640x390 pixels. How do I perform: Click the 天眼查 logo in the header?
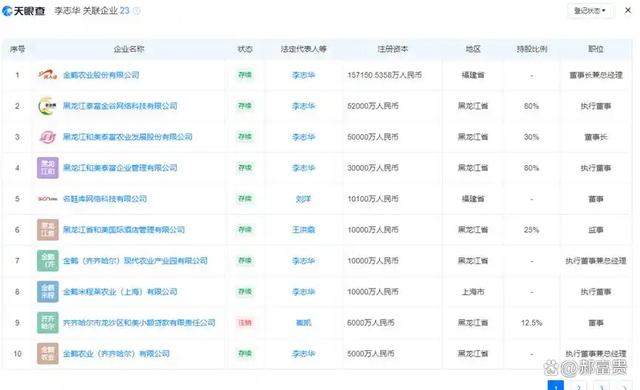pyautogui.click(x=24, y=11)
